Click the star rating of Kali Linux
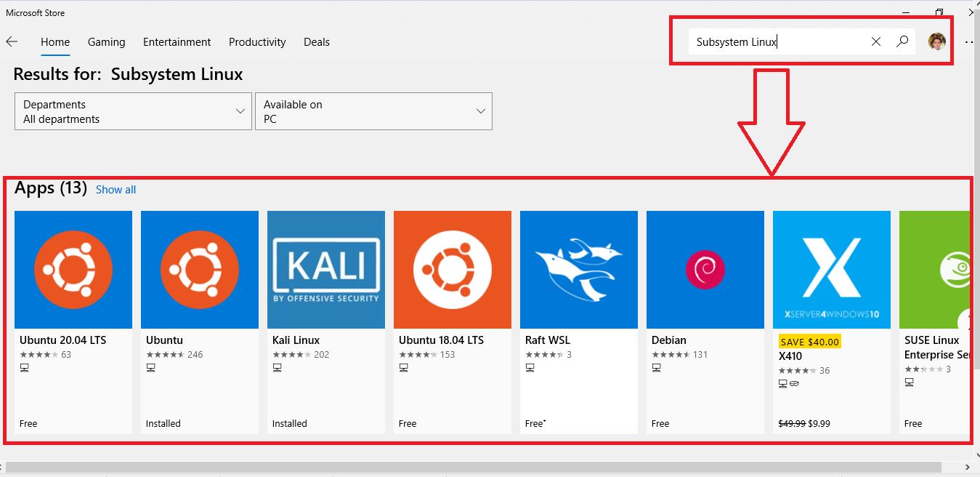This screenshot has width=980, height=477. (x=291, y=355)
